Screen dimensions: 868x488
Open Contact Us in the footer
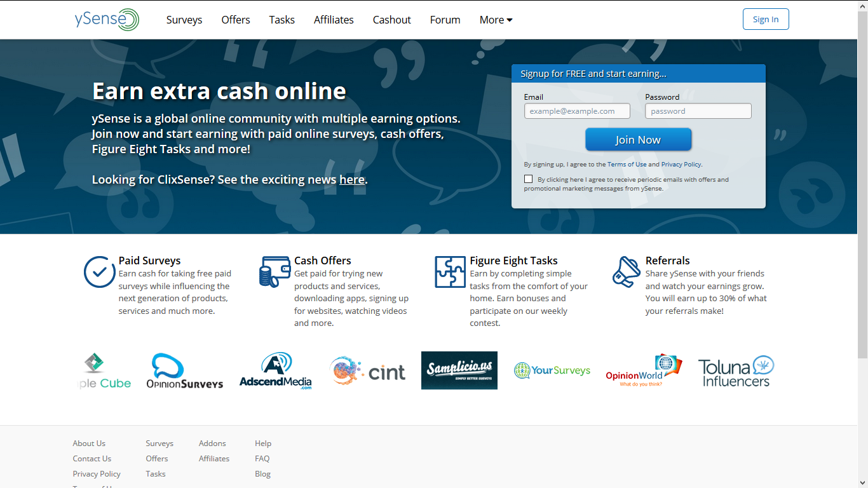[x=92, y=459]
